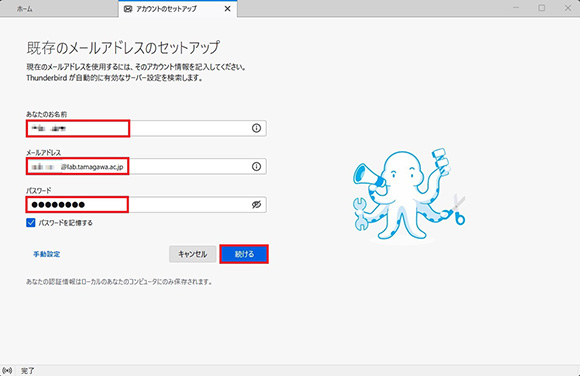The height and width of the screenshot is (376, 580).
Task: Select the アカウントのセットアップ tab
Action: (178, 9)
